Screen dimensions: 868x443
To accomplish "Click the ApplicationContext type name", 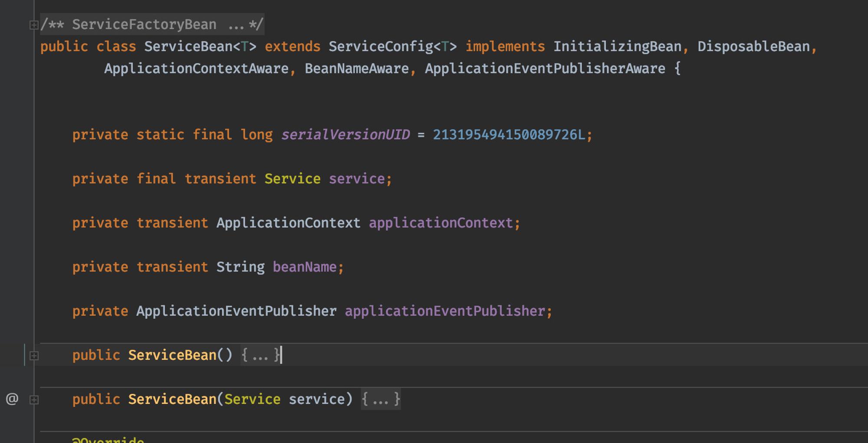I will [289, 223].
